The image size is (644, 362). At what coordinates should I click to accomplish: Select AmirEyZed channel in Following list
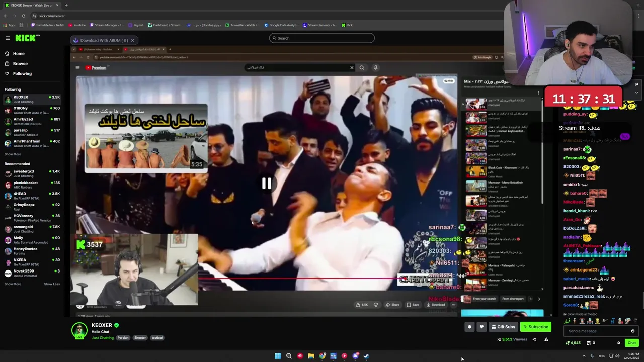pos(32,121)
